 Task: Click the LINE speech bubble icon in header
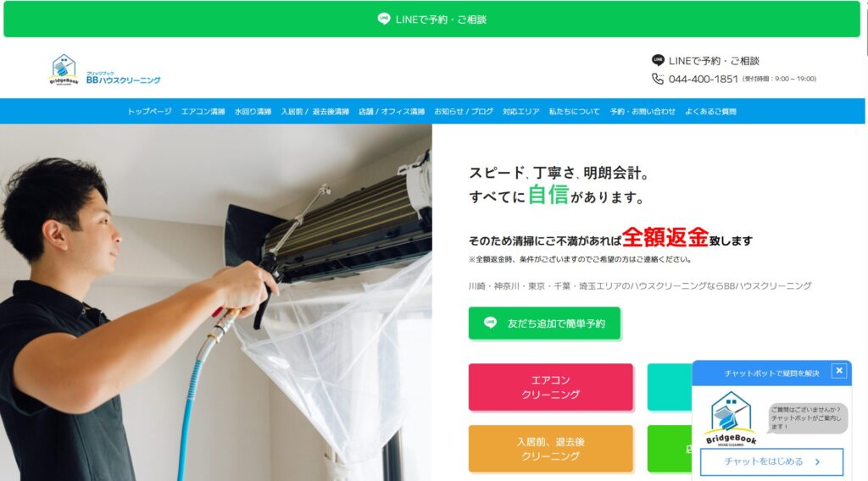pyautogui.click(x=658, y=60)
